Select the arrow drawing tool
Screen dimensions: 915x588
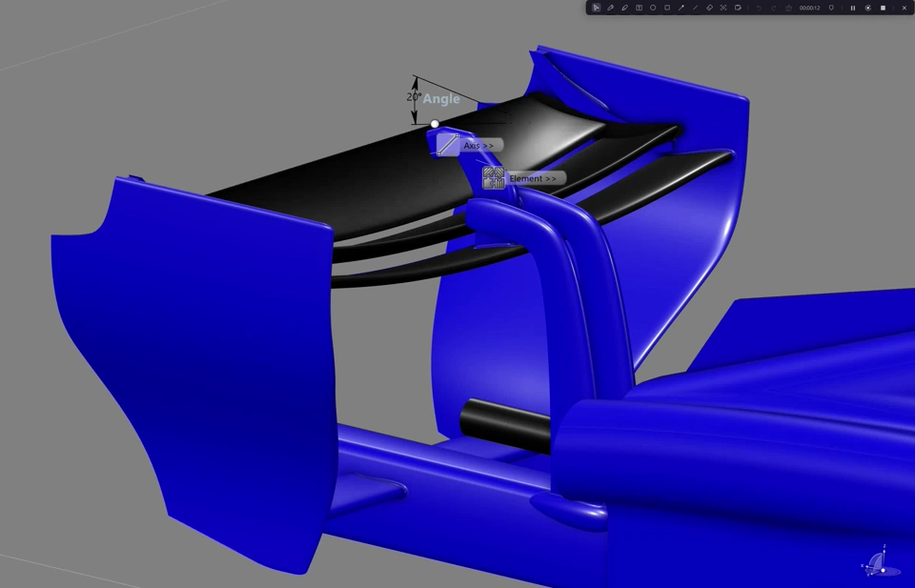pyautogui.click(x=681, y=8)
